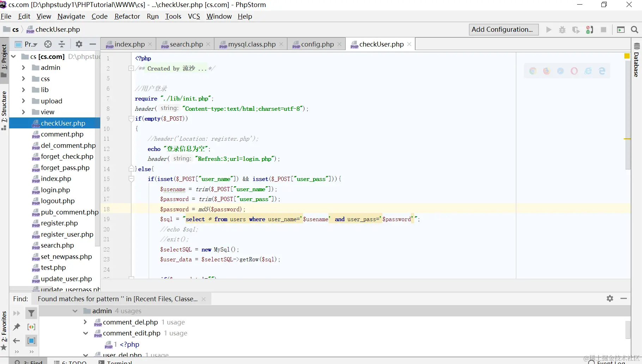Expand the upload folder
Screen dimensions: 642x364
point(23,101)
